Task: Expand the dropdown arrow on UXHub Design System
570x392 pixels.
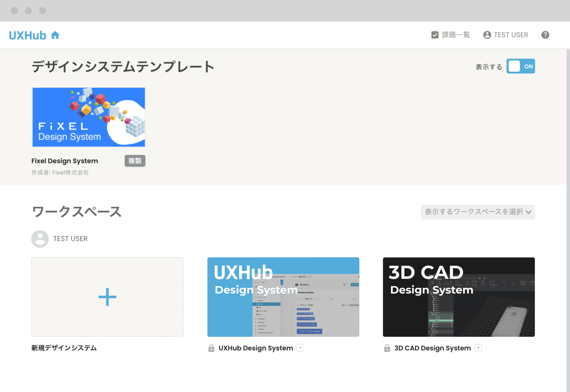Action: coord(301,347)
